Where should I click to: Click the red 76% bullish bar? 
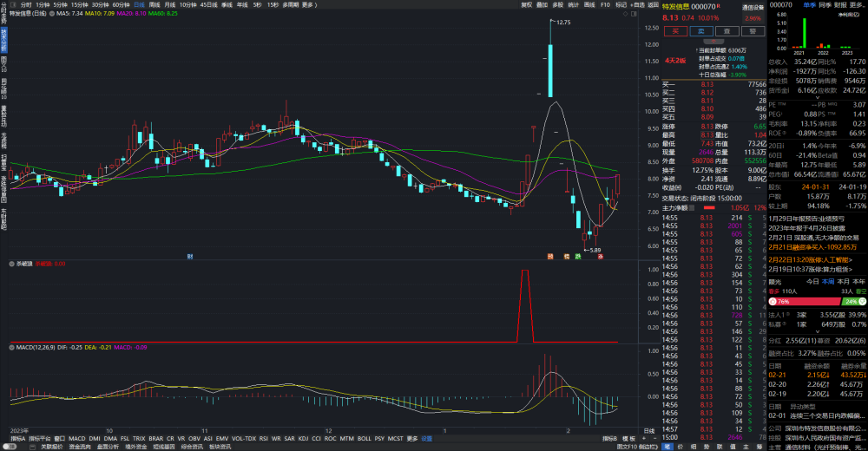point(805,302)
